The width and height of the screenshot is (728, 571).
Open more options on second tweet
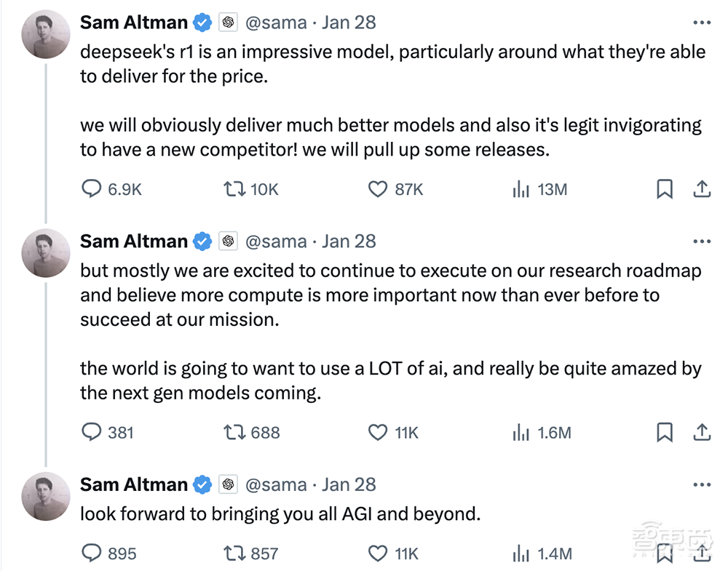pyautogui.click(x=701, y=241)
